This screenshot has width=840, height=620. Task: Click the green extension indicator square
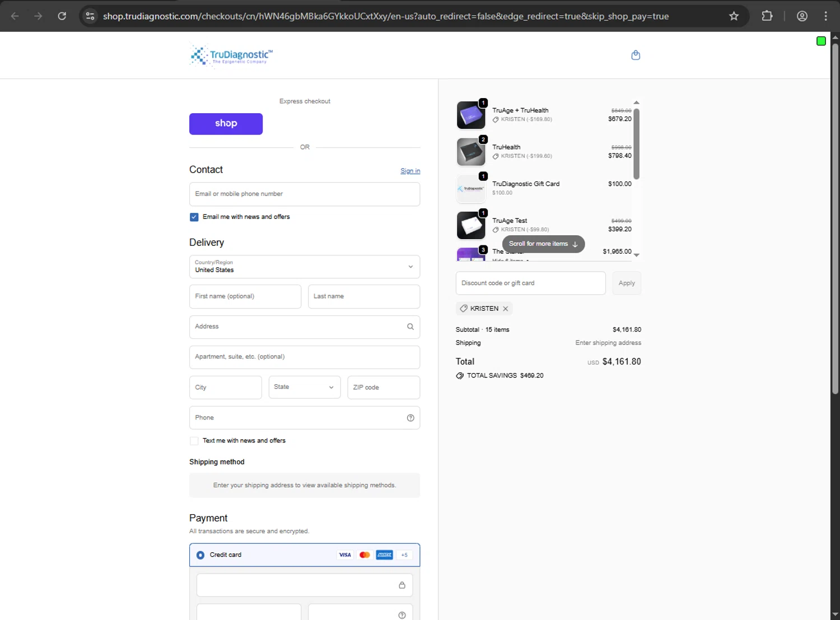point(821,41)
